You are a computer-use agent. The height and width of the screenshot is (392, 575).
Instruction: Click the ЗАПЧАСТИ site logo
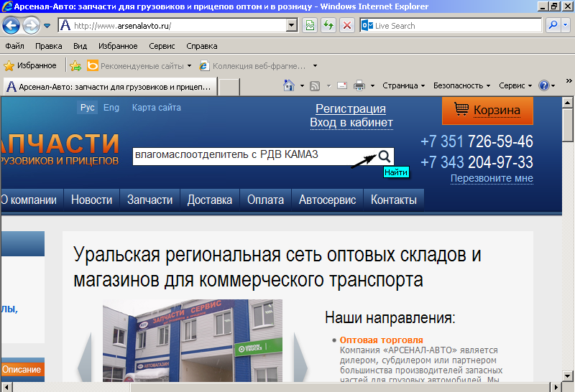coord(60,149)
